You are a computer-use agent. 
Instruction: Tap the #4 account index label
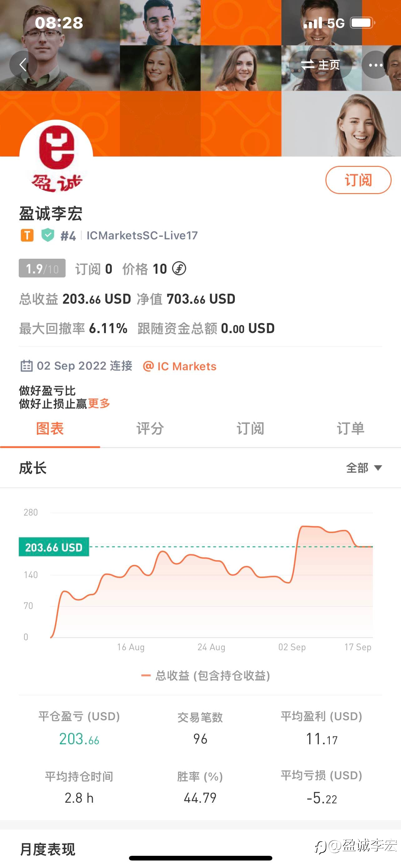pyautogui.click(x=68, y=236)
